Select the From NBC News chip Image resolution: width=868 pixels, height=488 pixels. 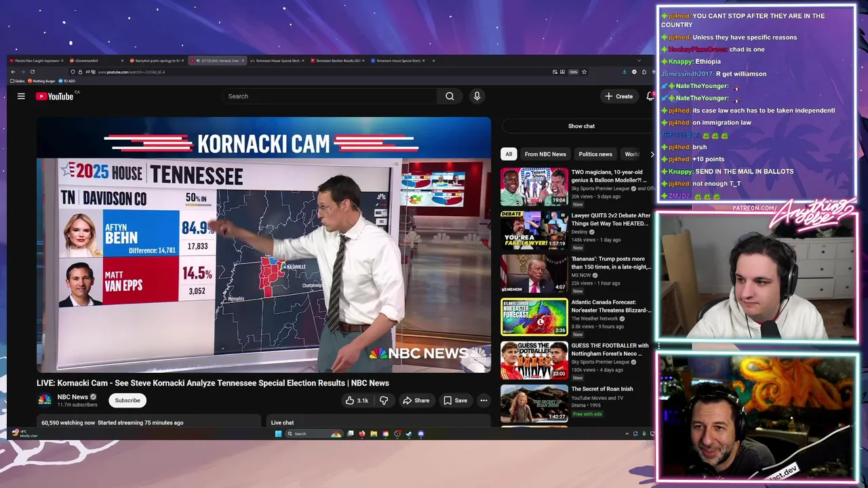(545, 154)
